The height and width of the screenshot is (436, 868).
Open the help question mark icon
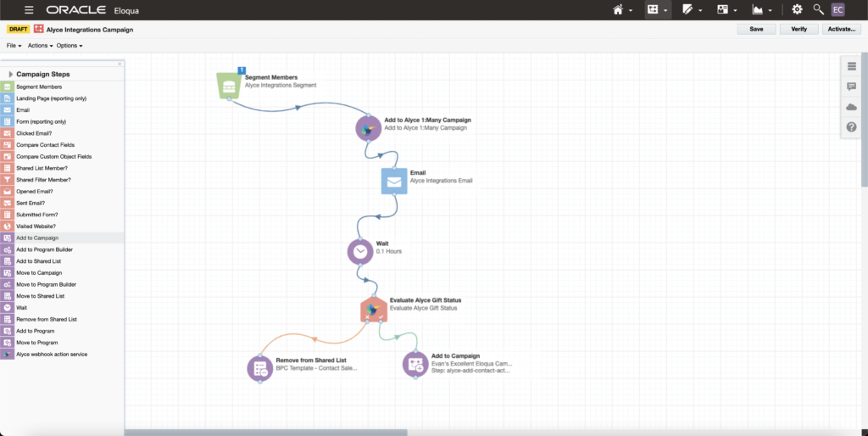851,127
